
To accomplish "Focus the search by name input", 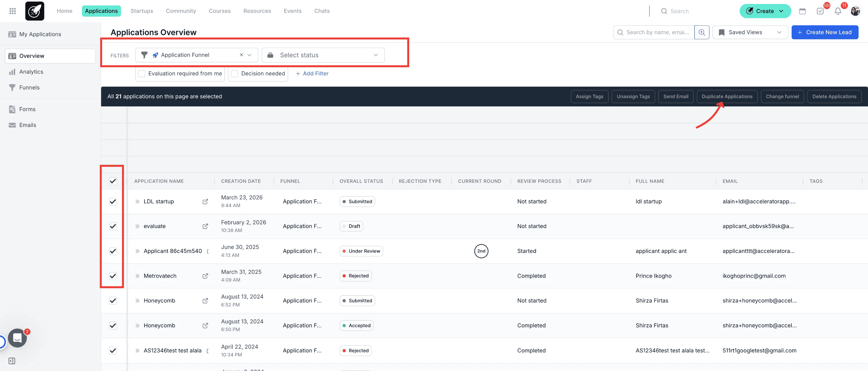I will (657, 32).
